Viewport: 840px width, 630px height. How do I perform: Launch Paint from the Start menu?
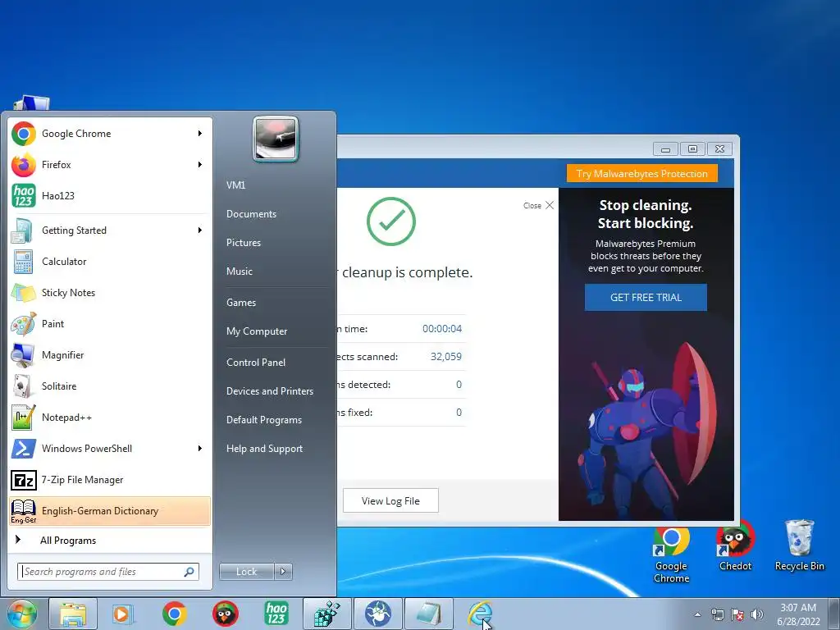pyautogui.click(x=110, y=323)
